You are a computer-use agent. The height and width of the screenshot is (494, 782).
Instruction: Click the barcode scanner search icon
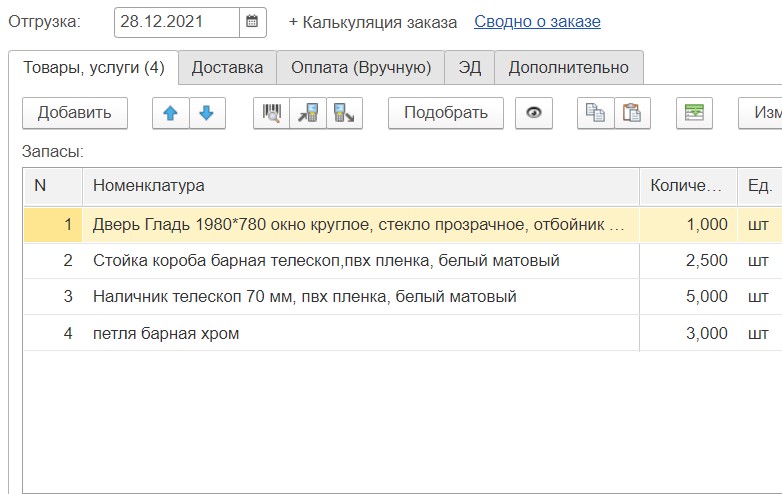pyautogui.click(x=272, y=113)
